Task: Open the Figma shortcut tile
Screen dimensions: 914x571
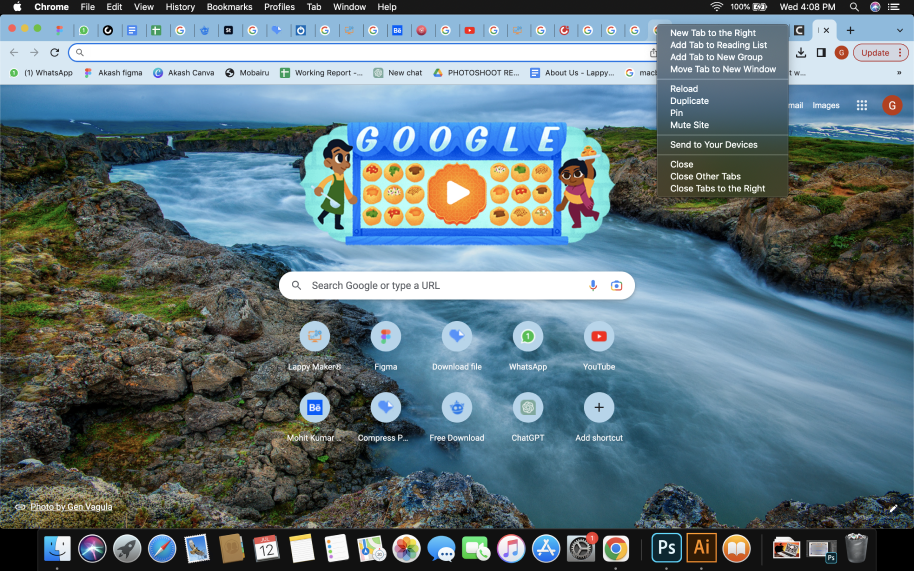Action: point(385,336)
